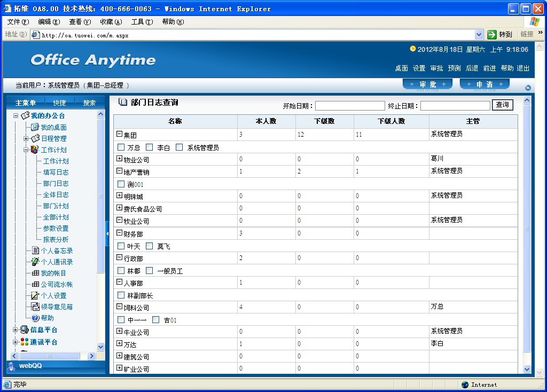Click the 我的桌面 desktop icon in sidebar
Image resolution: width=547 pixels, height=392 pixels.
tap(35, 127)
